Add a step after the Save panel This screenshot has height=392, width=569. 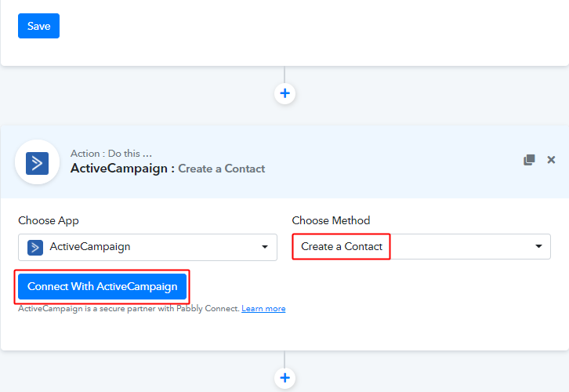(x=284, y=93)
